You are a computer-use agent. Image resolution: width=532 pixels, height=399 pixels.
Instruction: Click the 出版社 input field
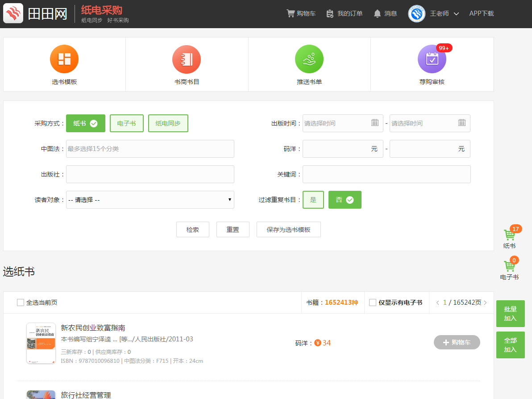[x=150, y=174]
